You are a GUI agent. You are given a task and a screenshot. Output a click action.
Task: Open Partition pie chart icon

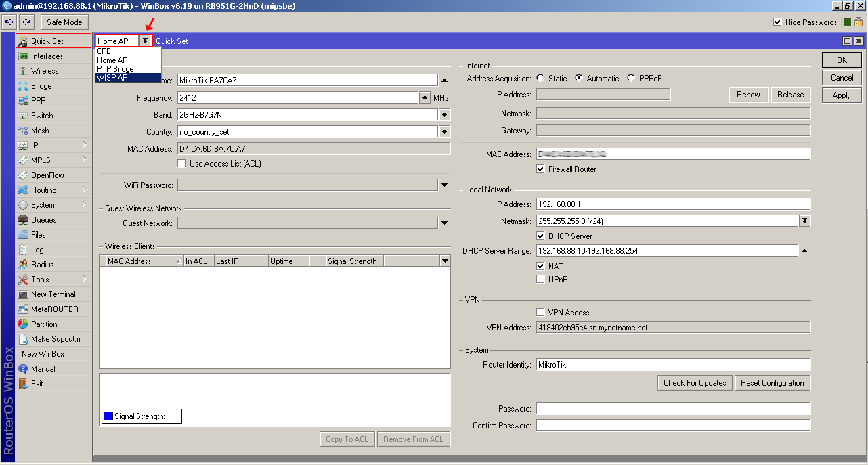pos(23,324)
